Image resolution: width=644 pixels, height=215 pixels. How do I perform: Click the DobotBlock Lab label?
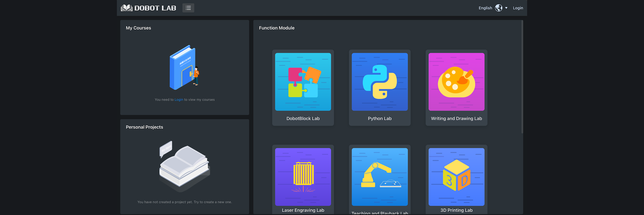click(303, 118)
